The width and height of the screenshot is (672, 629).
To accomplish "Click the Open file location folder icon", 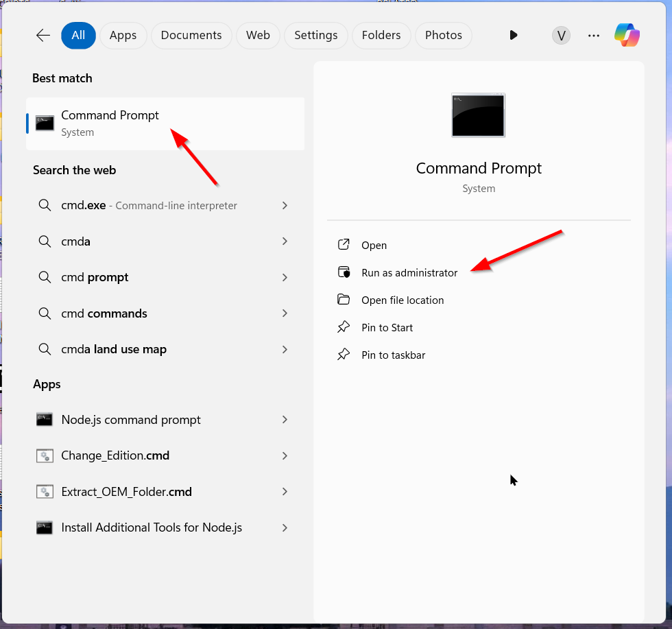I will [344, 299].
